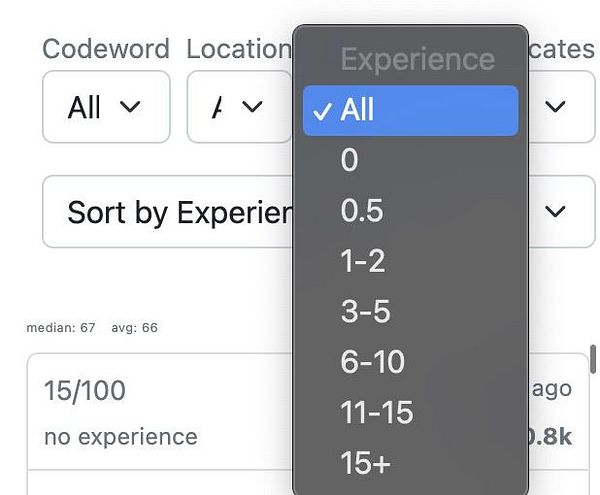Click chevron of rightmost filter dropdown
Viewport: 600px width, 495px height.
coord(555,107)
